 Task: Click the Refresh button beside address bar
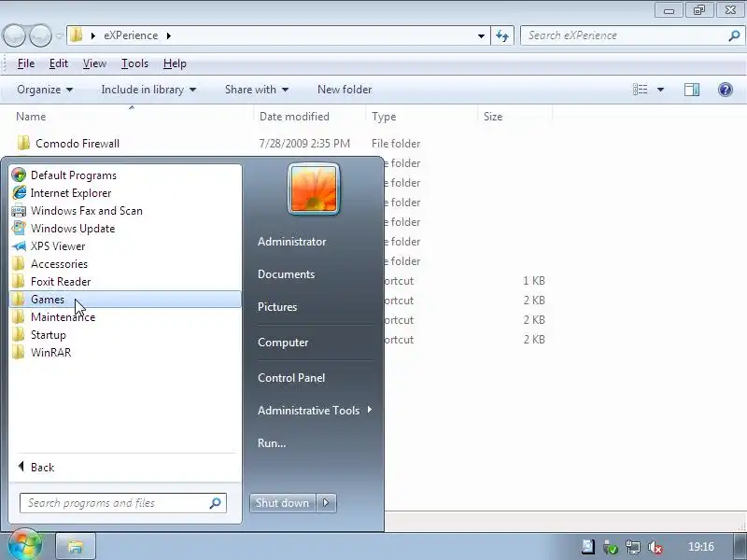tap(502, 35)
